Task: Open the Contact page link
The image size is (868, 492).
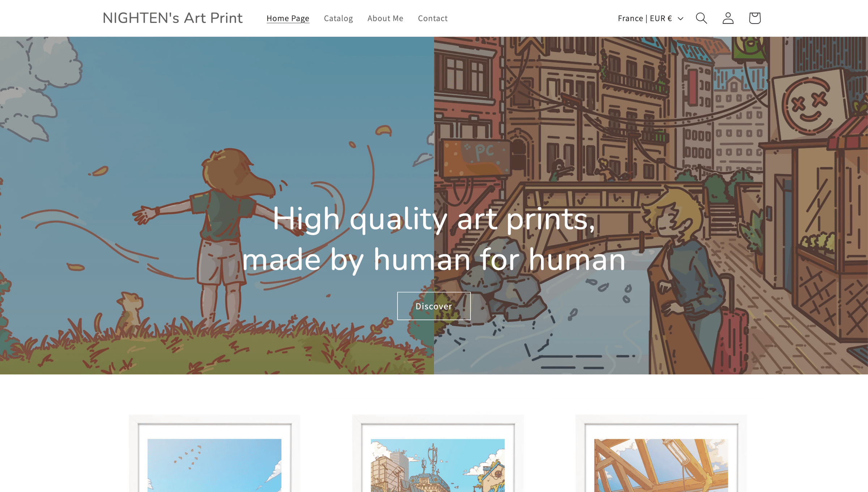Action: (433, 18)
